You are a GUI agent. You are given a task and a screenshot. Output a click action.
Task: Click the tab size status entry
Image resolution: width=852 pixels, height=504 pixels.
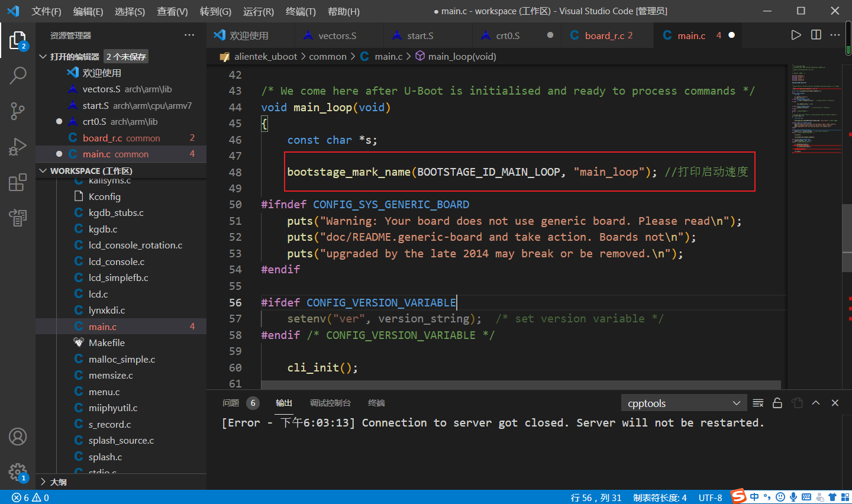(x=660, y=497)
